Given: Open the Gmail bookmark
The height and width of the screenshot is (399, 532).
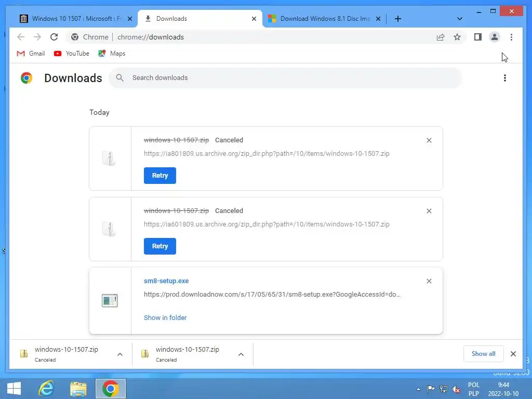Looking at the screenshot, I should tap(31, 54).
